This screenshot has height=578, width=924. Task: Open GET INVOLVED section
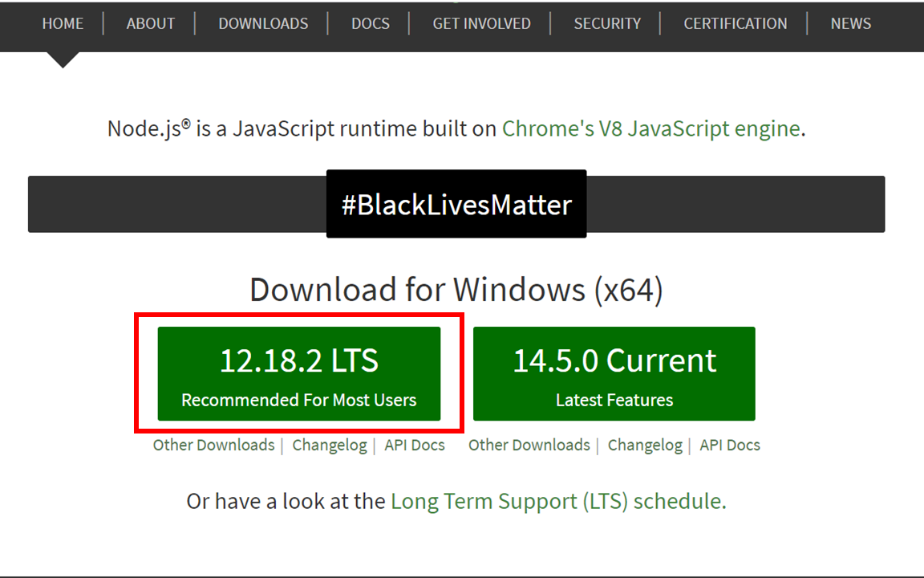tap(481, 23)
